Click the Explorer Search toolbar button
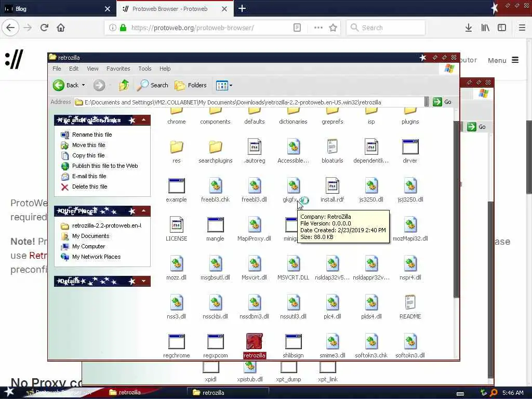Screen dimensions: 532x399 click(153, 85)
